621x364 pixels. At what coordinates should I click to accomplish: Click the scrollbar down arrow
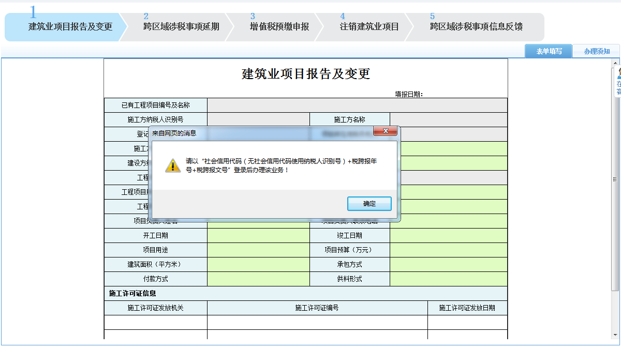click(x=615, y=336)
